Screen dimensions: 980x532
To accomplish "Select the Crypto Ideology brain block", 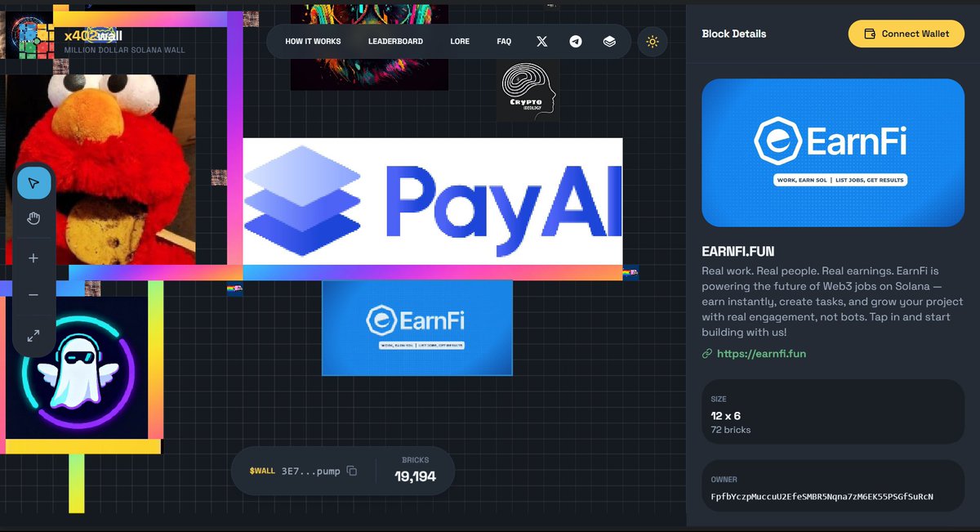I will 528,90.
